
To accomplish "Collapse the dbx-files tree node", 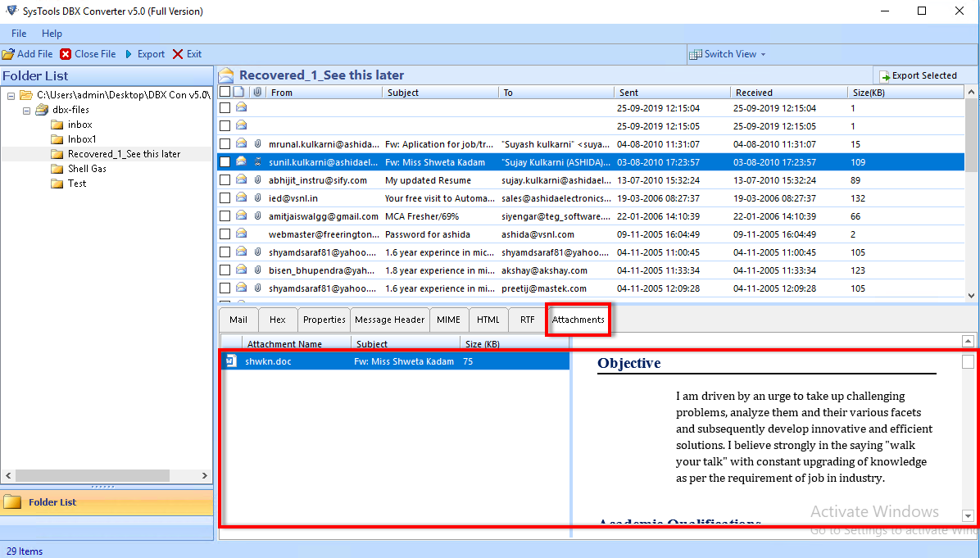I will [x=26, y=111].
